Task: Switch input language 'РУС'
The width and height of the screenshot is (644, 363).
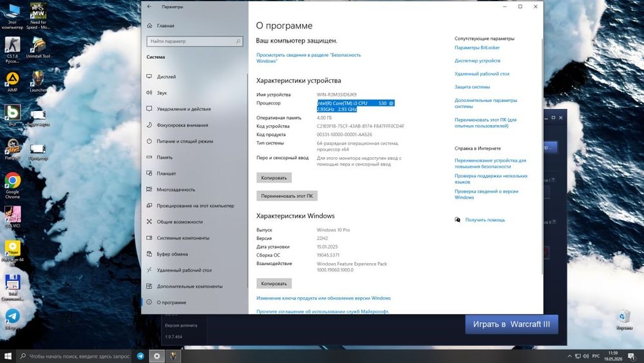Action: (596, 356)
